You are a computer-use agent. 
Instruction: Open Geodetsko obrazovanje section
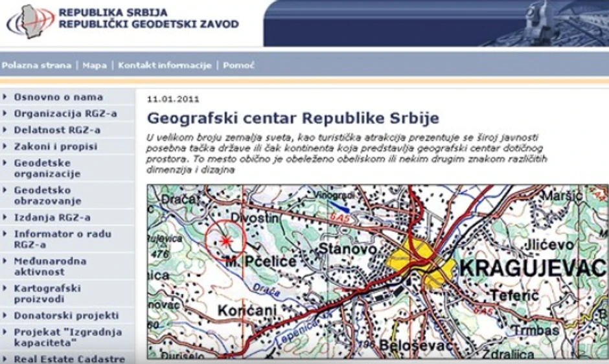(x=48, y=196)
